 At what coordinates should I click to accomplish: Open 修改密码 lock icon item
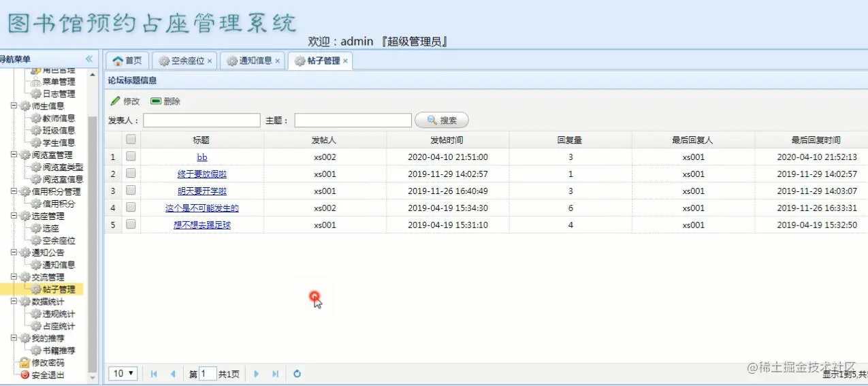tap(42, 363)
